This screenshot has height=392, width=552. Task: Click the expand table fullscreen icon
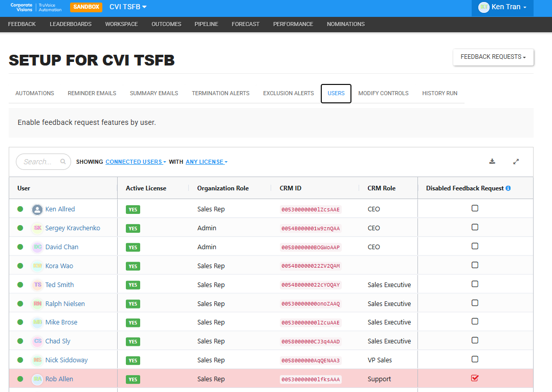(x=516, y=162)
